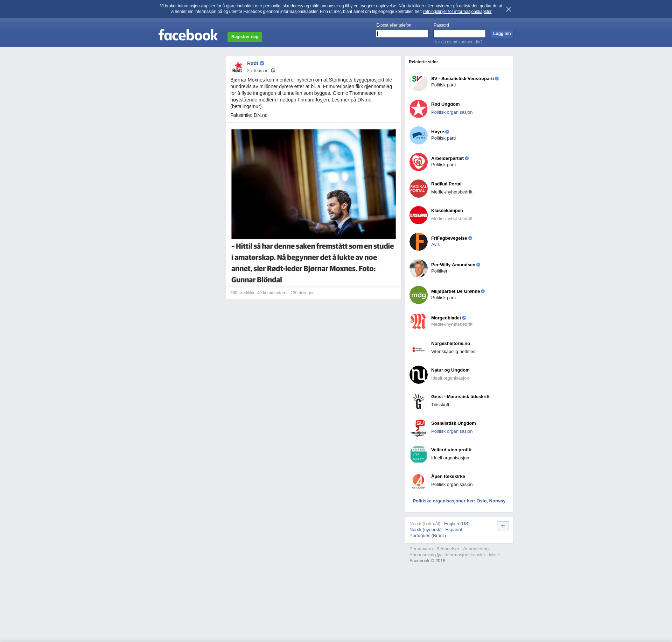Screen dimensions: 672x642
Task: Click the Høyre party logo
Action: (419, 135)
